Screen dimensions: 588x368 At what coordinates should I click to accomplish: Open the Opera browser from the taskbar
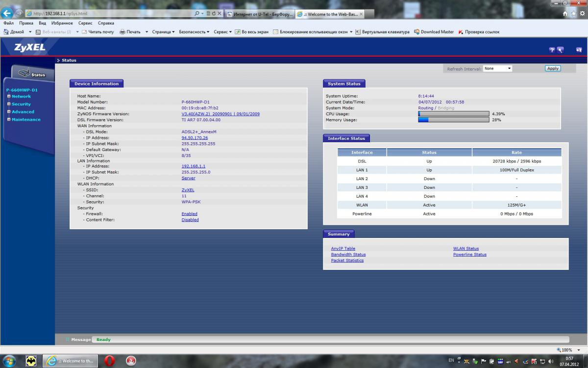(110, 361)
